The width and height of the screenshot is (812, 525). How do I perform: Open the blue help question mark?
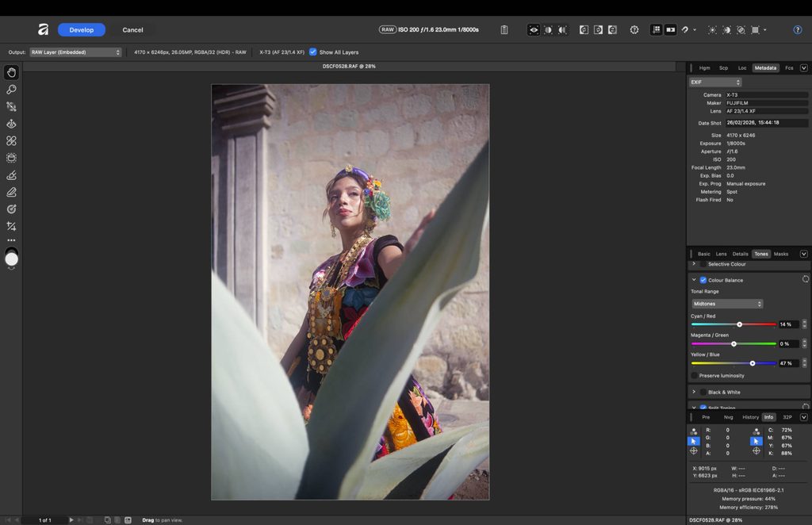click(798, 29)
